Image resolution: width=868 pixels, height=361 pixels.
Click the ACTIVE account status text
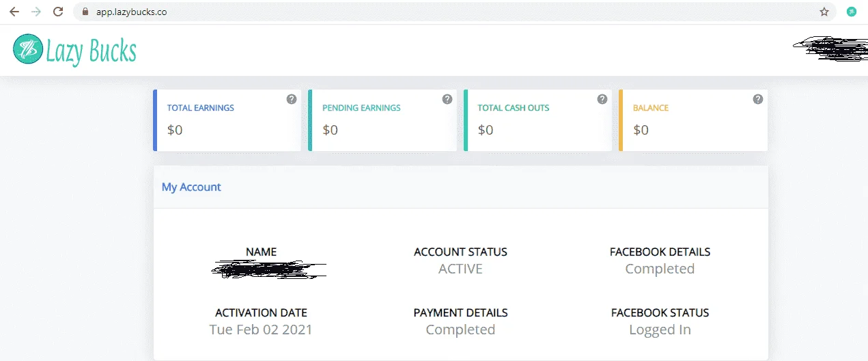(460, 269)
